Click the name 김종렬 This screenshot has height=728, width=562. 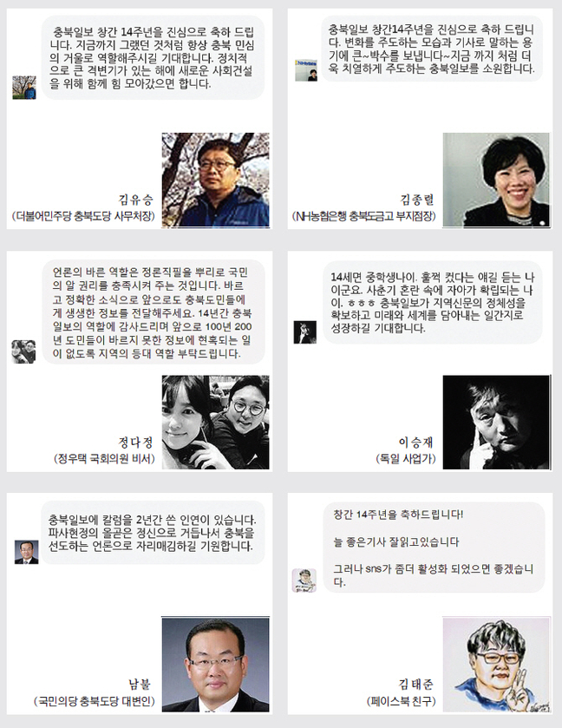pos(417,200)
